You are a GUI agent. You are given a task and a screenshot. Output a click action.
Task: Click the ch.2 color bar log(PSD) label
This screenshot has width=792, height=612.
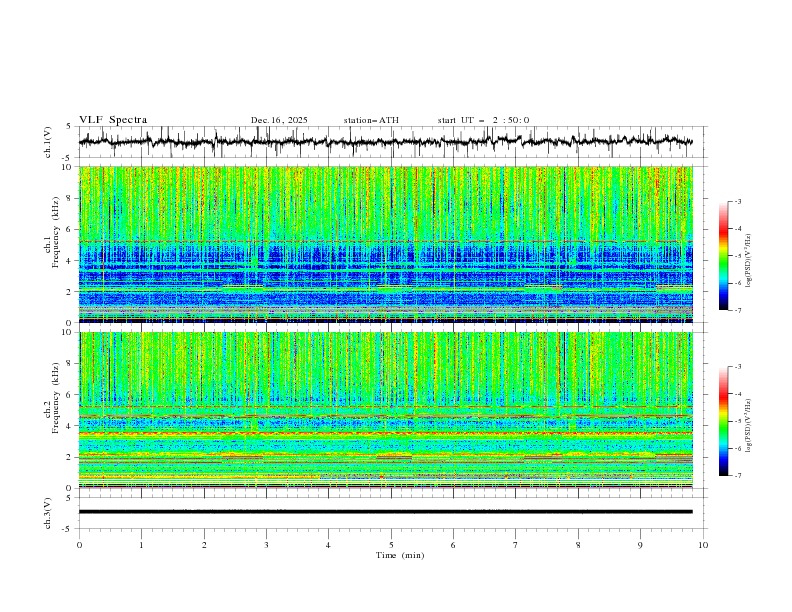click(x=749, y=425)
